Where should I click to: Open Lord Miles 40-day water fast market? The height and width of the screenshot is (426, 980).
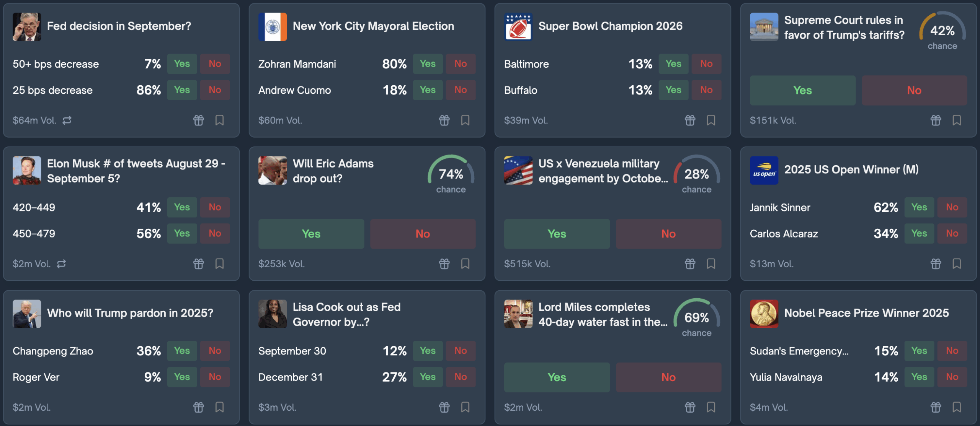coord(603,314)
